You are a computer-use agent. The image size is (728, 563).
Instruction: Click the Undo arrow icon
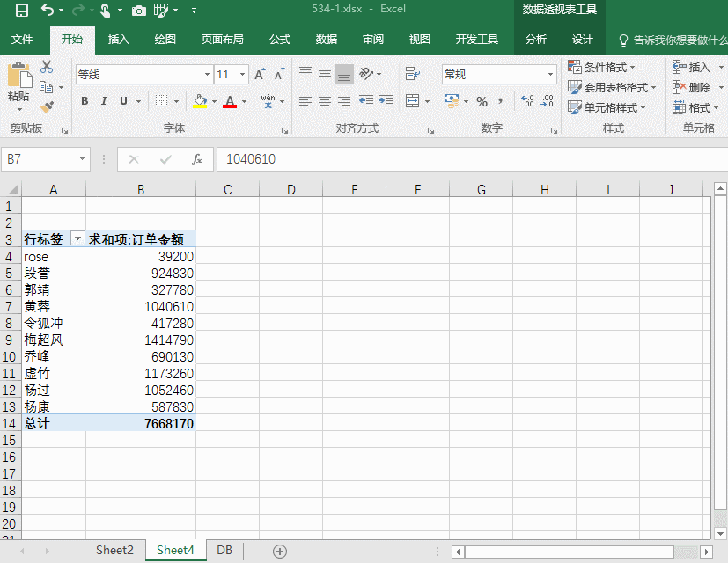pos(48,10)
